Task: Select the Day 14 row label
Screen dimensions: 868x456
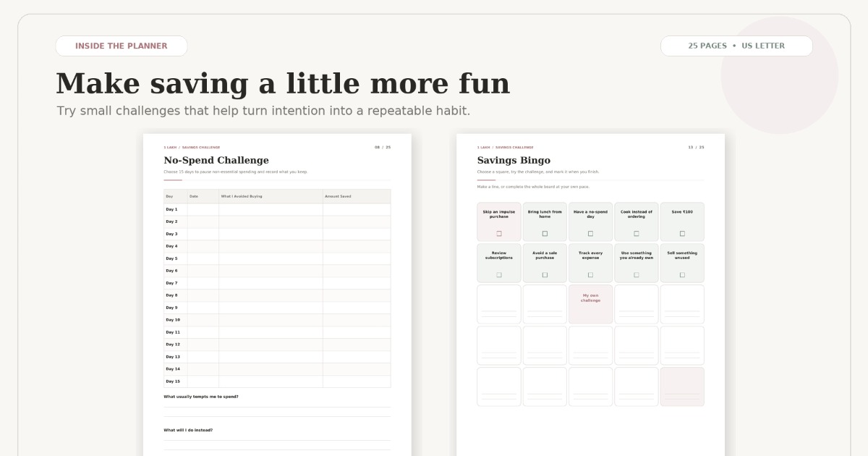Action: tap(173, 369)
